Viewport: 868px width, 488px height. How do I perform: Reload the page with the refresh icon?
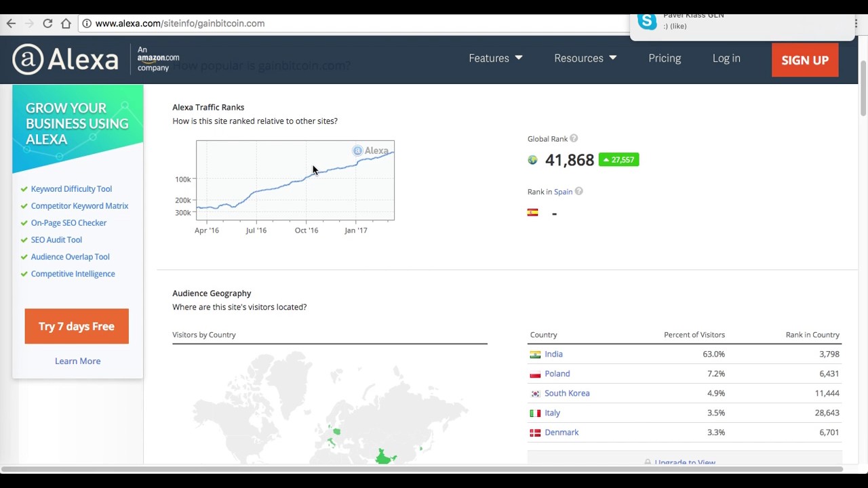(47, 24)
